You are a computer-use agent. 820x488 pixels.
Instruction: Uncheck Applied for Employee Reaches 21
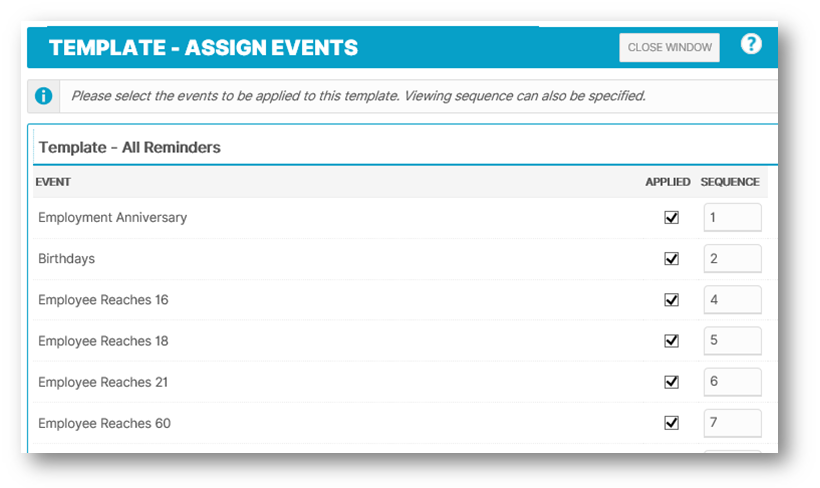pyautogui.click(x=671, y=382)
